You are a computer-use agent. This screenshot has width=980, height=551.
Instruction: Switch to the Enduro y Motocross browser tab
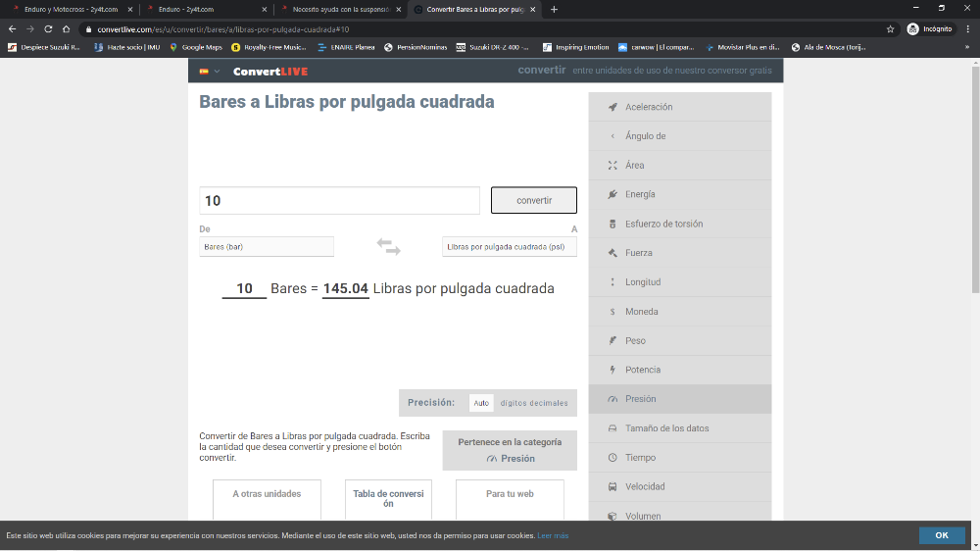pos(71,9)
